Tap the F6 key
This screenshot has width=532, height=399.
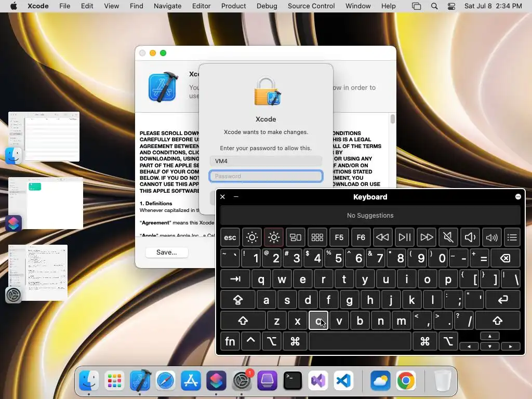361,237
